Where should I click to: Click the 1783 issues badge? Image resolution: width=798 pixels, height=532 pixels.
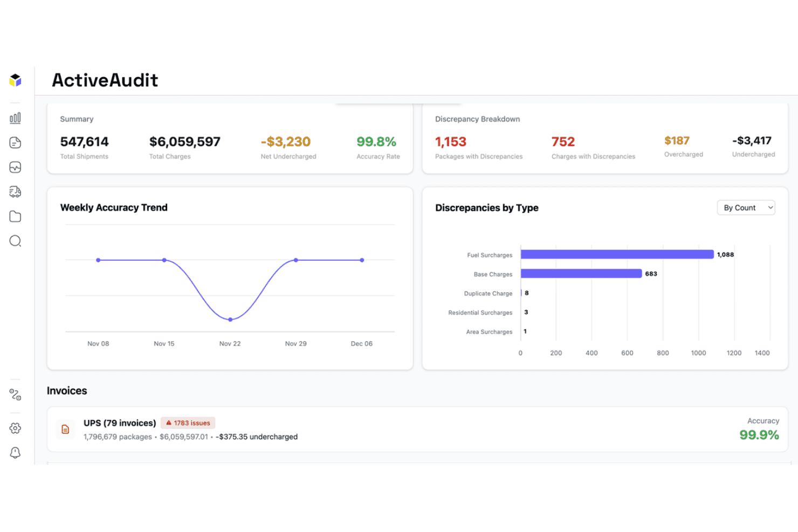click(x=188, y=423)
